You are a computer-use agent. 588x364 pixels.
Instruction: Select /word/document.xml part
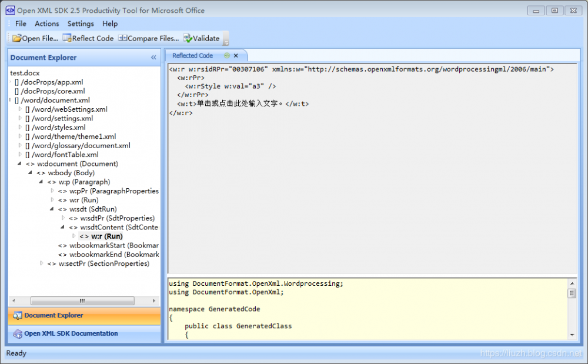point(52,100)
